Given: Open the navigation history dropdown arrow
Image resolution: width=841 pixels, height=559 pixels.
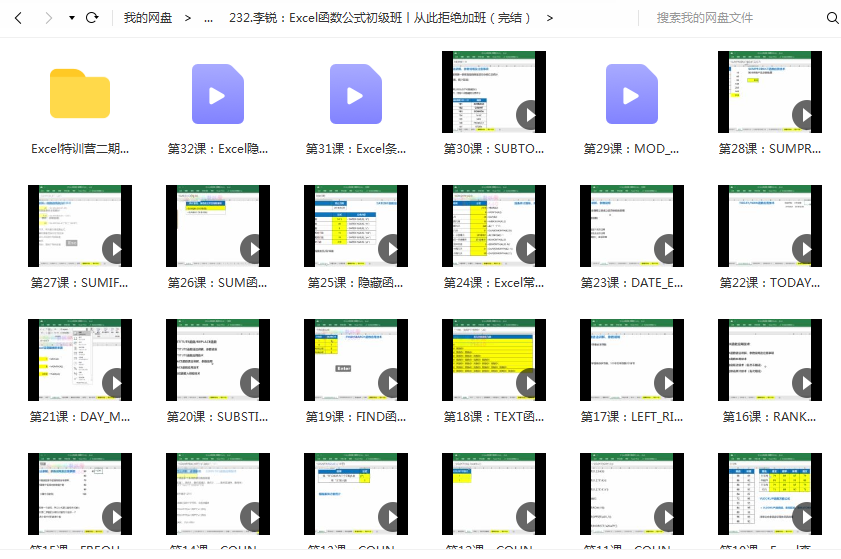Looking at the screenshot, I should [72, 18].
